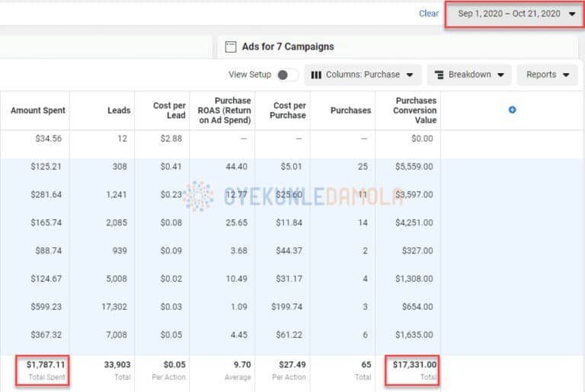The height and width of the screenshot is (392, 585).
Task: Click the $165.74 amount spent cell
Action: pos(46,223)
